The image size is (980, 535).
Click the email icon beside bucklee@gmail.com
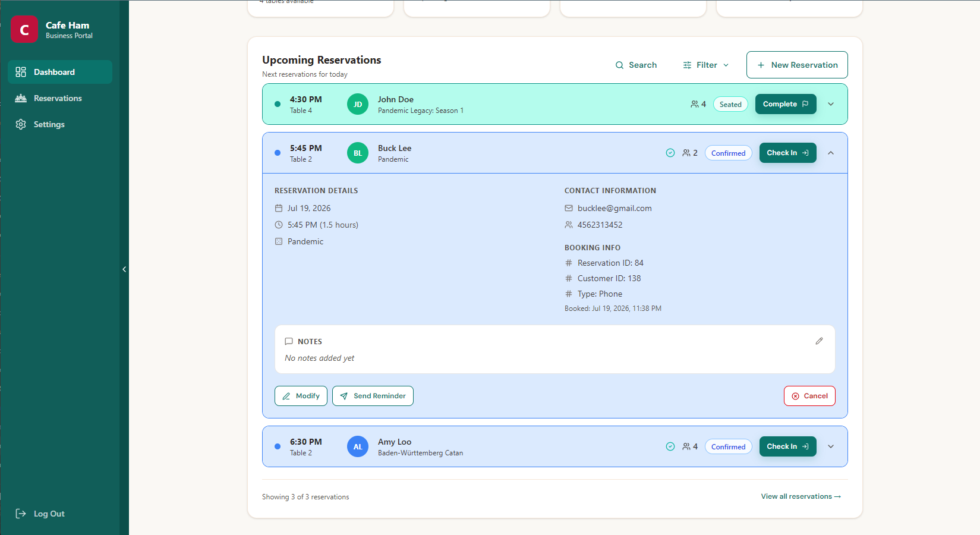coord(569,208)
